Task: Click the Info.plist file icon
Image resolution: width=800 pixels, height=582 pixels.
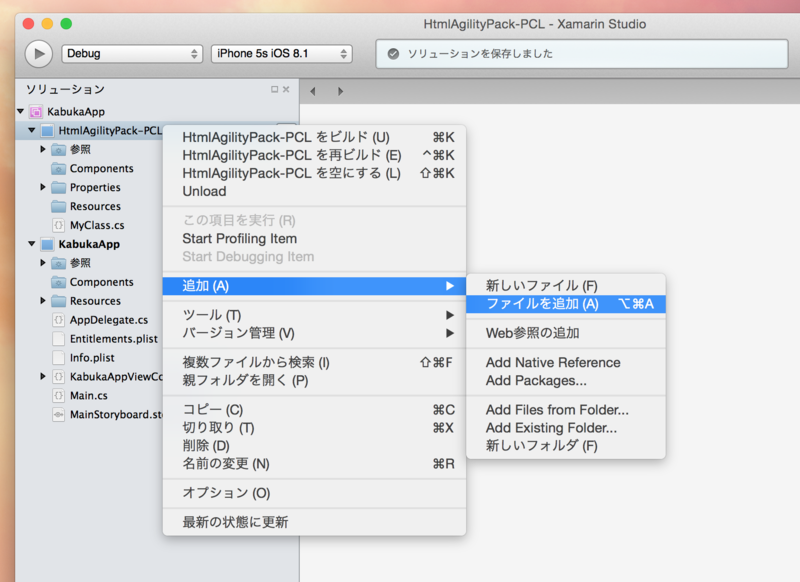Action: click(59, 358)
